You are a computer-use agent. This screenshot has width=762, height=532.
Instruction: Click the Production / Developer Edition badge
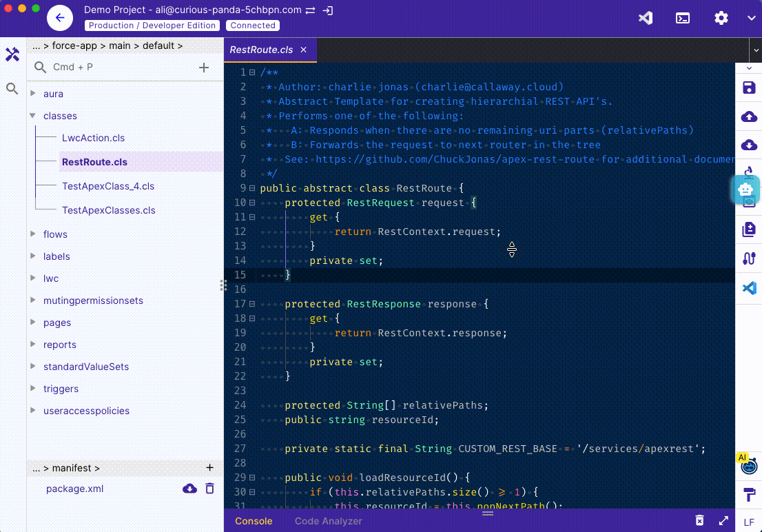click(x=152, y=25)
